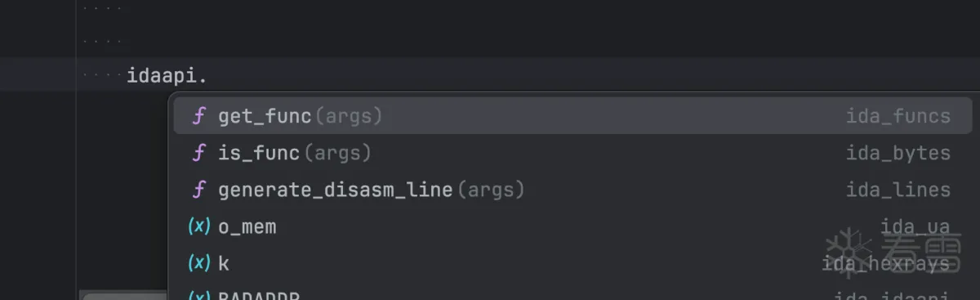Click the ida_lines module label
980x300 pixels.
898,190
